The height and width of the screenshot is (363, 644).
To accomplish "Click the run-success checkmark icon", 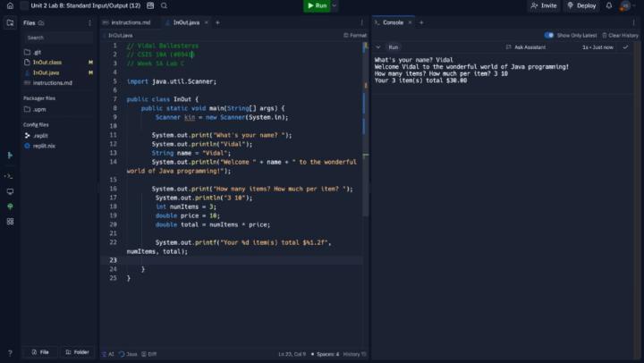I will tap(625, 47).
